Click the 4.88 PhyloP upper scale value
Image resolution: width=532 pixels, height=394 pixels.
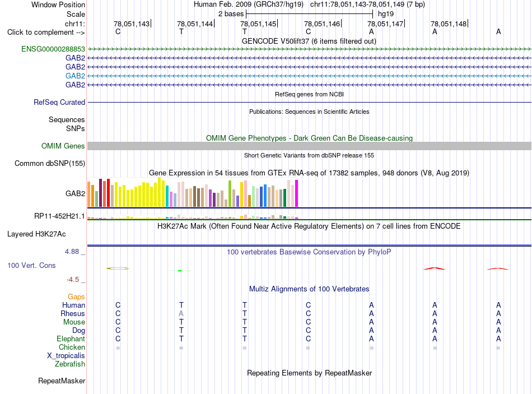[x=72, y=252]
